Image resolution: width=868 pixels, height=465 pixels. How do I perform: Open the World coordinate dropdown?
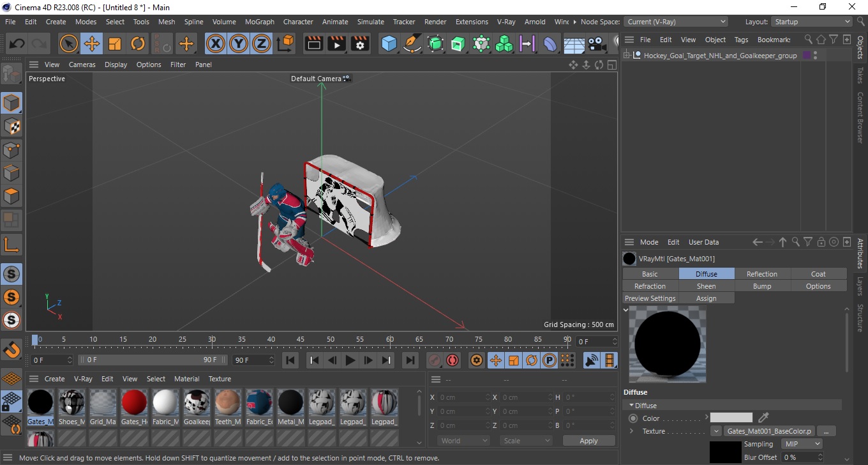point(464,441)
